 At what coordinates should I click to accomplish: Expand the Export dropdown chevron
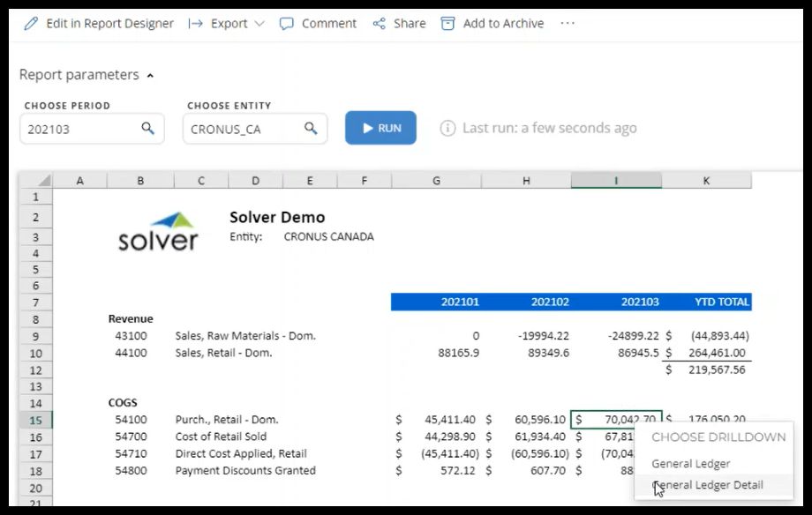(259, 24)
